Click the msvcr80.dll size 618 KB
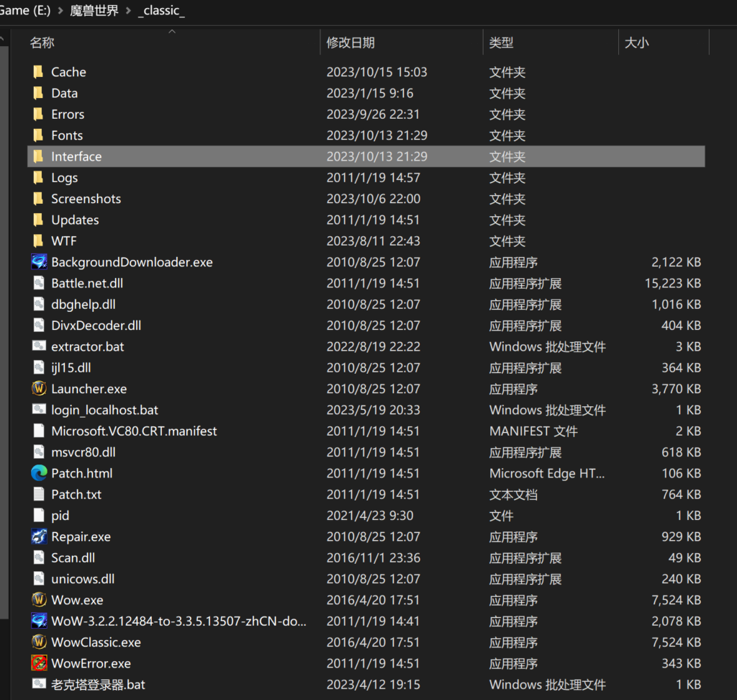This screenshot has width=737, height=700. pos(681,452)
